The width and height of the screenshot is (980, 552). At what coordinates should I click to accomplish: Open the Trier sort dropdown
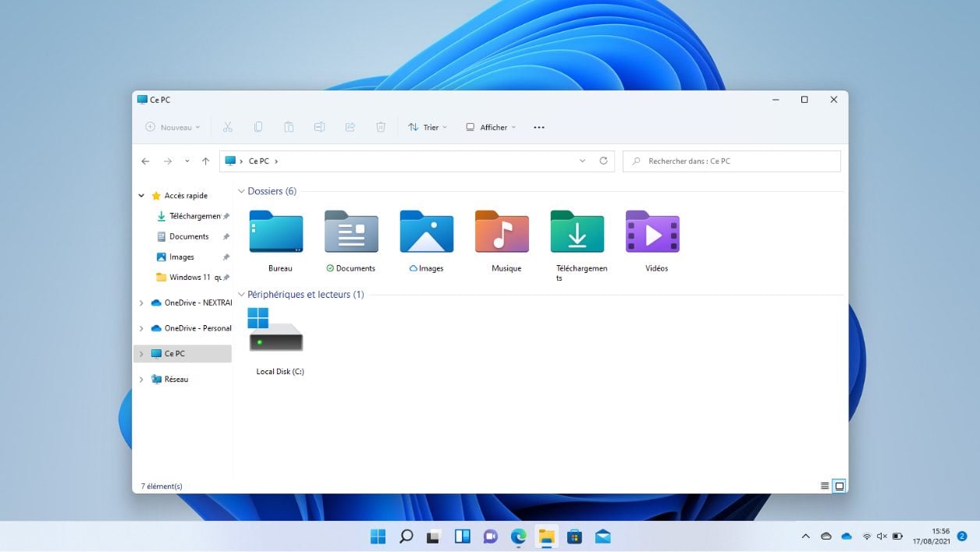click(x=428, y=127)
